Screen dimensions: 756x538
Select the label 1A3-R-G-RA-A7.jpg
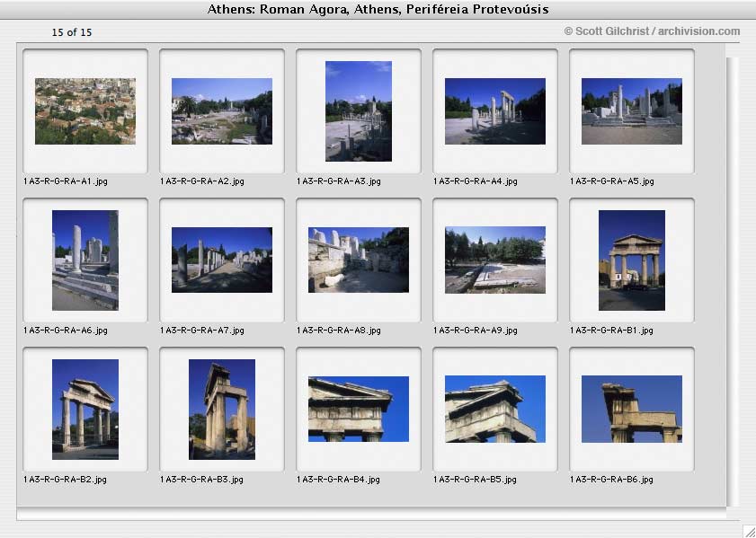(202, 331)
